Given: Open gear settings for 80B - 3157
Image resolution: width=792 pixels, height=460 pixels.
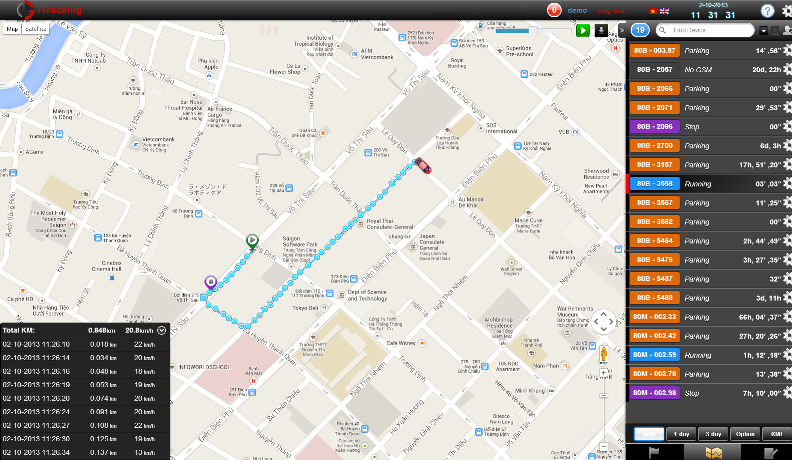Looking at the screenshot, I should 787,165.
